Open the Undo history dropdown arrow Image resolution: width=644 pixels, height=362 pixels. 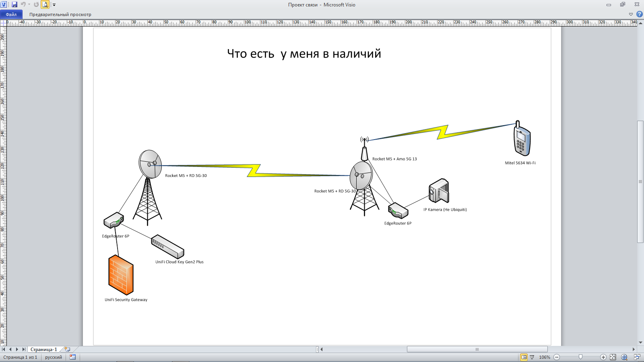[x=29, y=4]
